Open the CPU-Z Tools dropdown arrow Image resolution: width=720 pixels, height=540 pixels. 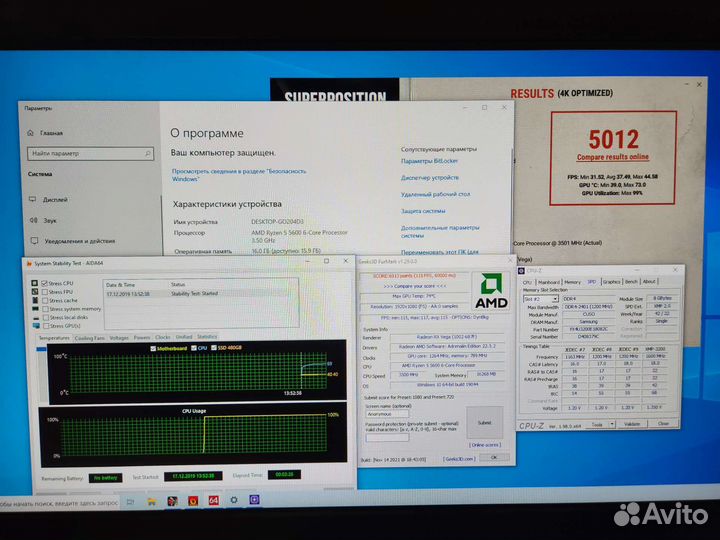pyautogui.click(x=610, y=424)
